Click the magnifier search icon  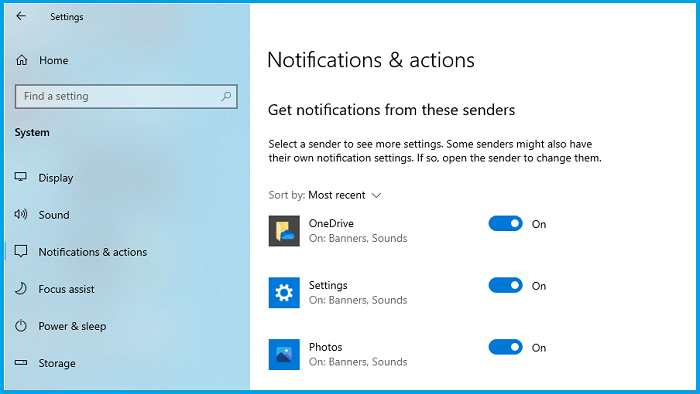click(x=226, y=96)
